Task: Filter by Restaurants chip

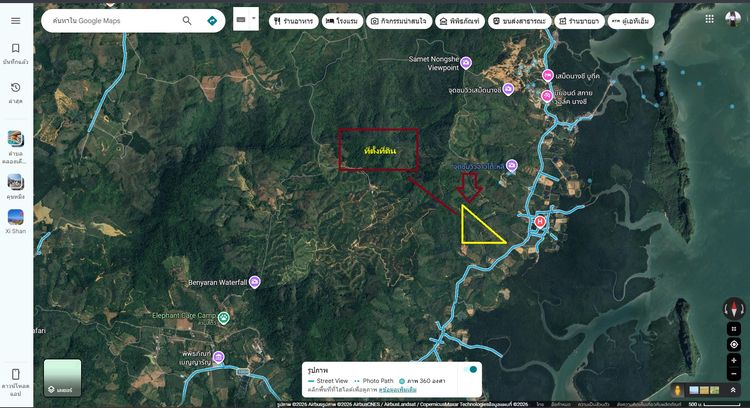Action: click(293, 21)
